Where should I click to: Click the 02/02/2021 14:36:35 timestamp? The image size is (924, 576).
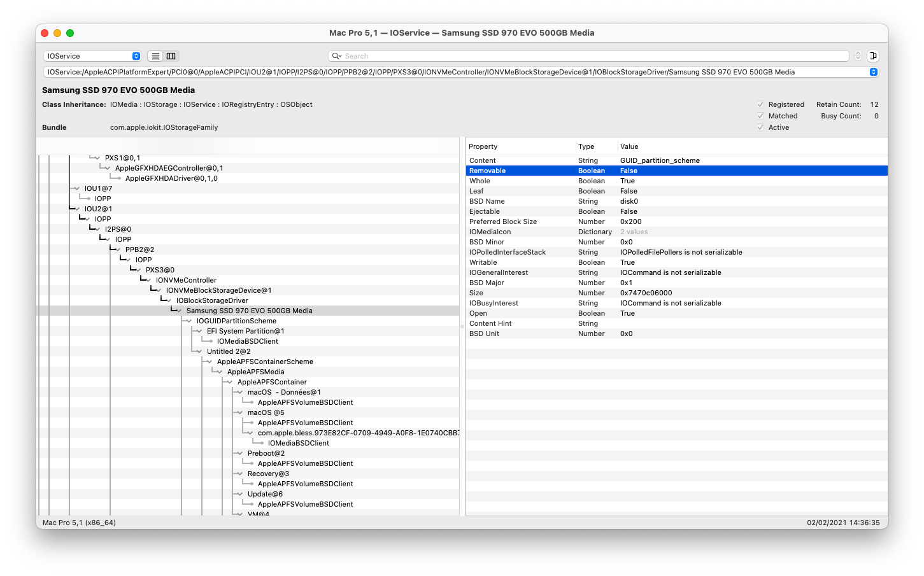point(844,523)
